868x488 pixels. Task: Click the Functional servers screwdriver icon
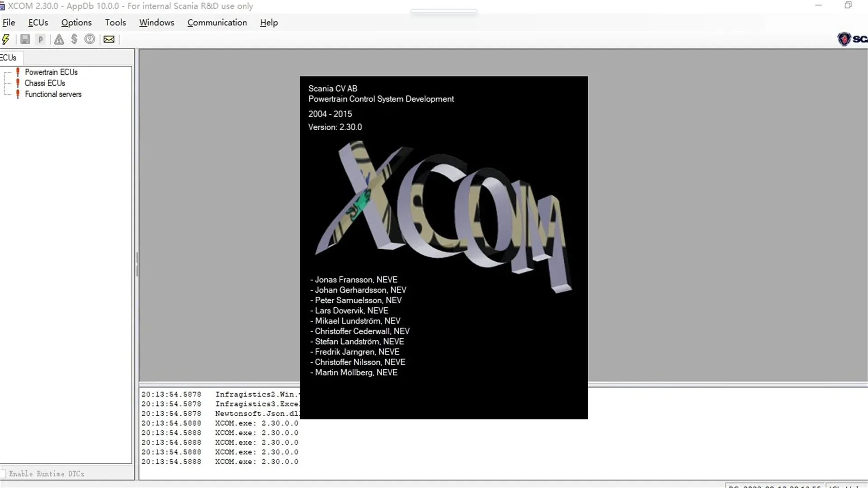point(18,94)
